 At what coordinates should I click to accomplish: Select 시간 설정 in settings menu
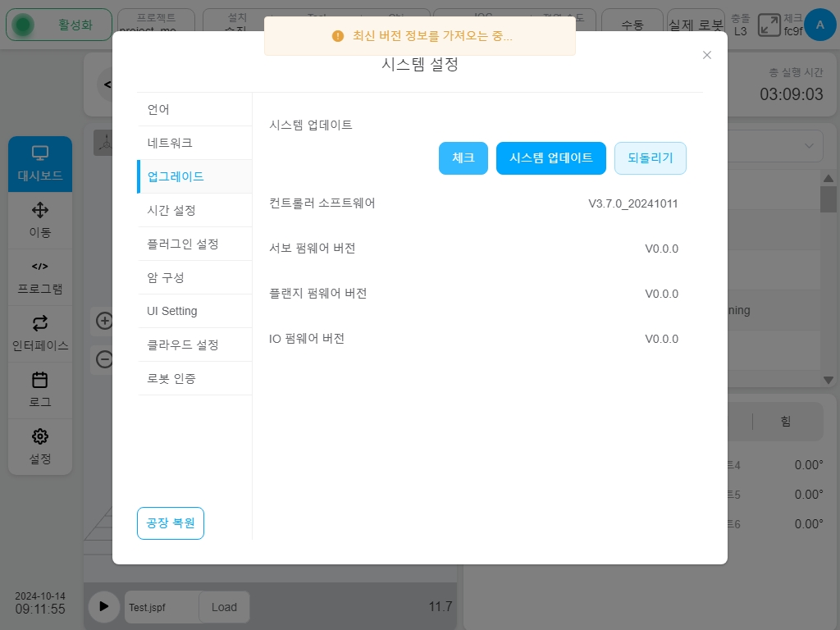tap(195, 211)
